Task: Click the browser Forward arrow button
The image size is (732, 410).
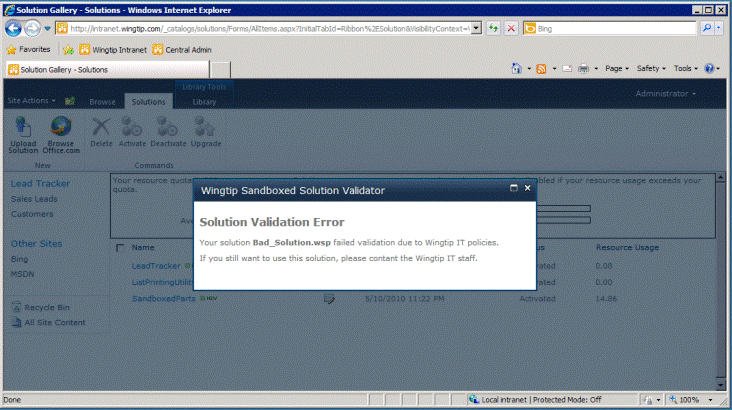Action: 32,28
